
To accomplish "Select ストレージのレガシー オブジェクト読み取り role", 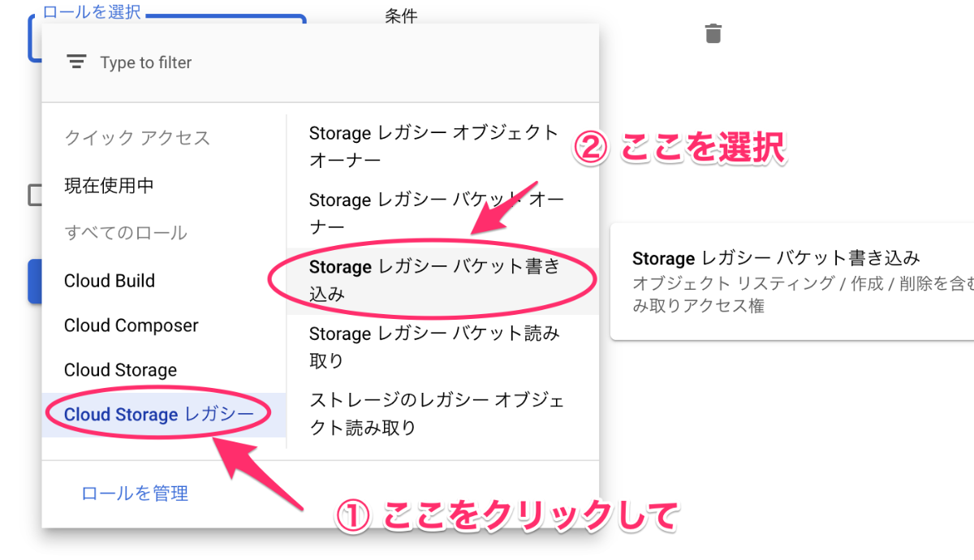I will point(442,414).
